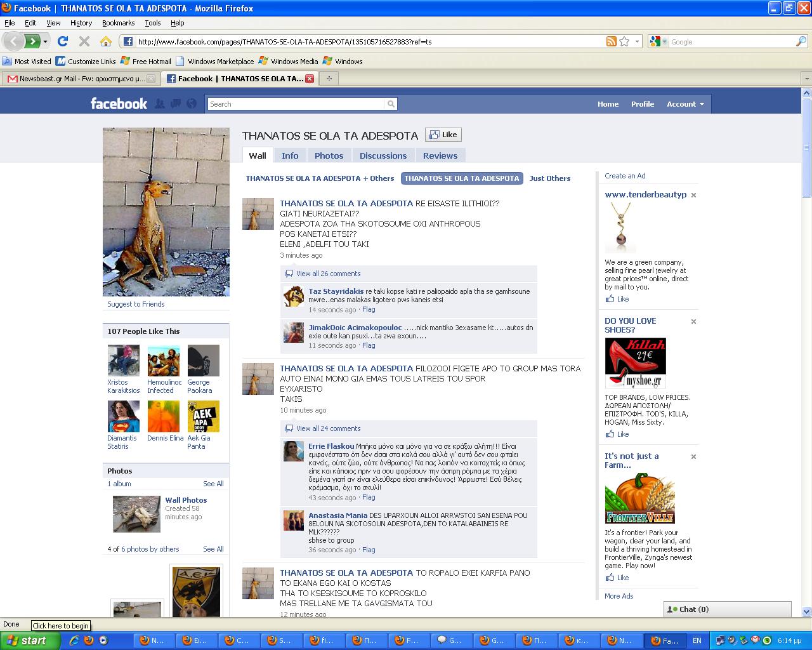This screenshot has width=812, height=650.
Task: Click the Firefox Reload page icon
Action: point(62,41)
